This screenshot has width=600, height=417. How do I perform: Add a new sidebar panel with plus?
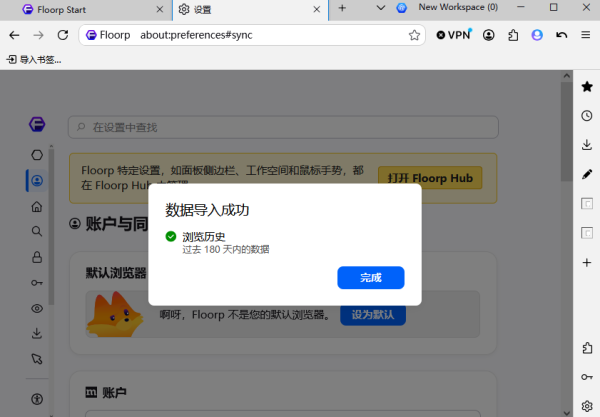(587, 262)
